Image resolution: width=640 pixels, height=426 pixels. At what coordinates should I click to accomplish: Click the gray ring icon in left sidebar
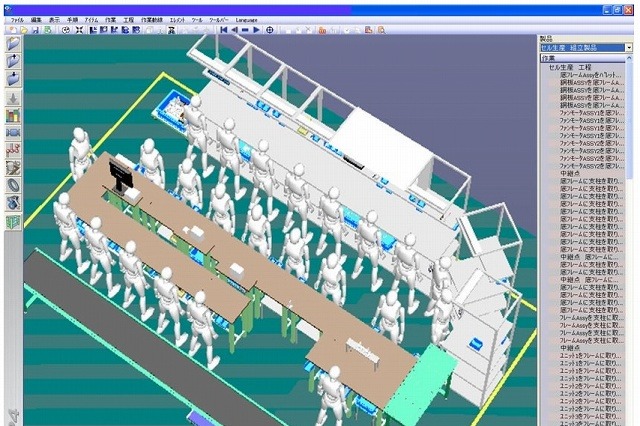click(x=13, y=186)
